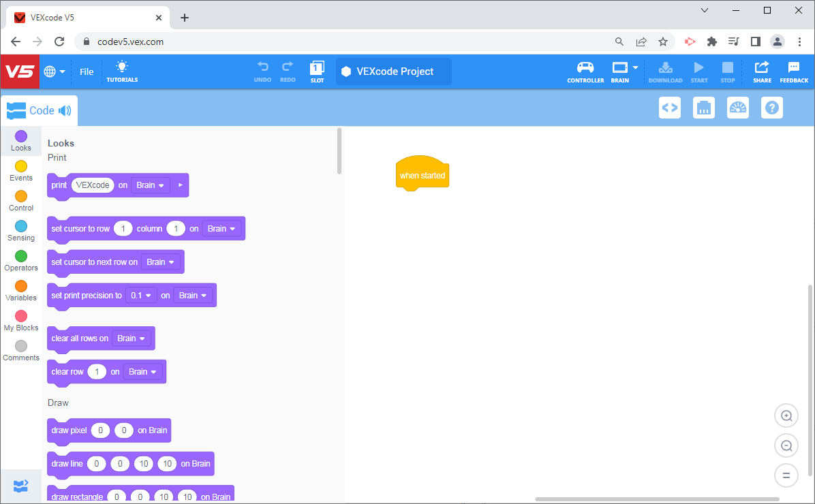The height and width of the screenshot is (504, 815).
Task: Open the File menu
Action: tap(87, 72)
